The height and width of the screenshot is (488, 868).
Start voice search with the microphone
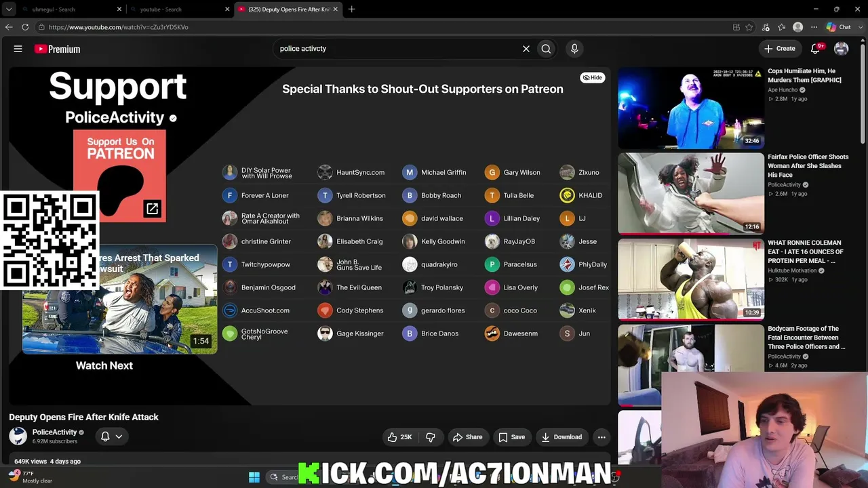click(x=574, y=49)
